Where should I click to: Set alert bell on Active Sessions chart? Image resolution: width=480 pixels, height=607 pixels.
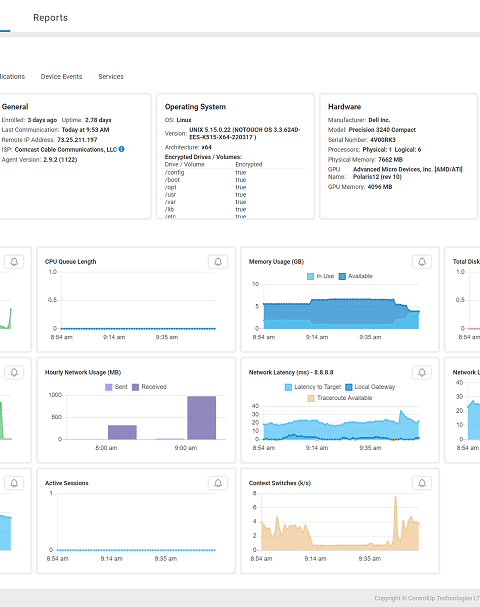click(x=218, y=483)
